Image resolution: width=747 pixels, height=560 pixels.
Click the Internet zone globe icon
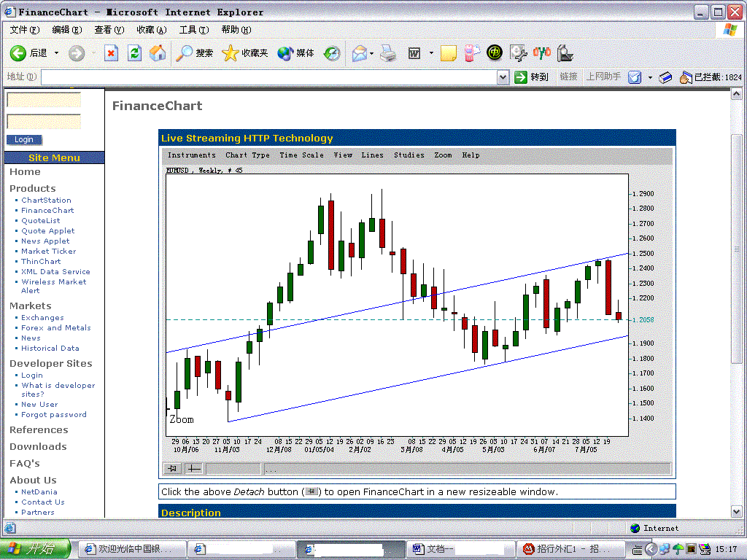click(x=635, y=528)
